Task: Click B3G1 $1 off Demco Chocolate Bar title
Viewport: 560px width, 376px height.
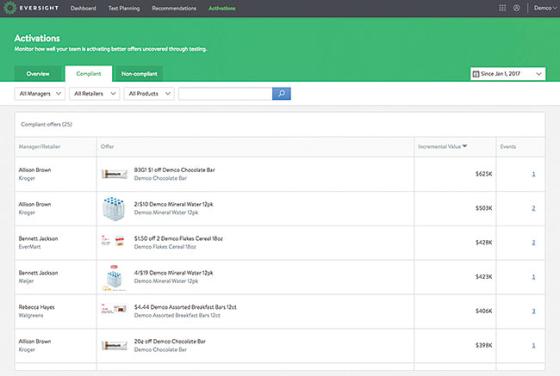Action: tap(174, 170)
